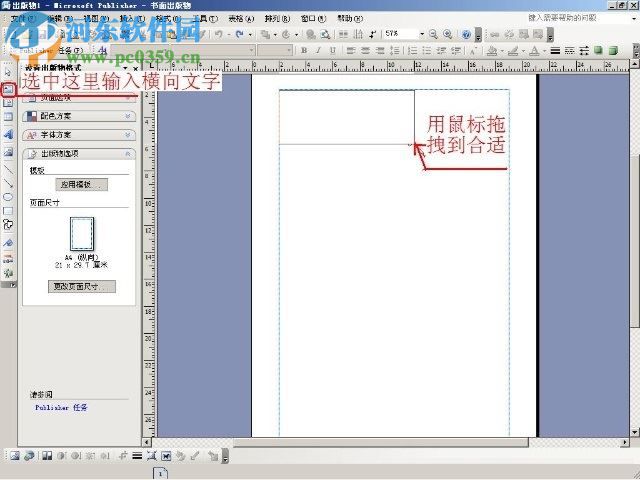
Task: Open the Font Color picker
Action: [534, 51]
